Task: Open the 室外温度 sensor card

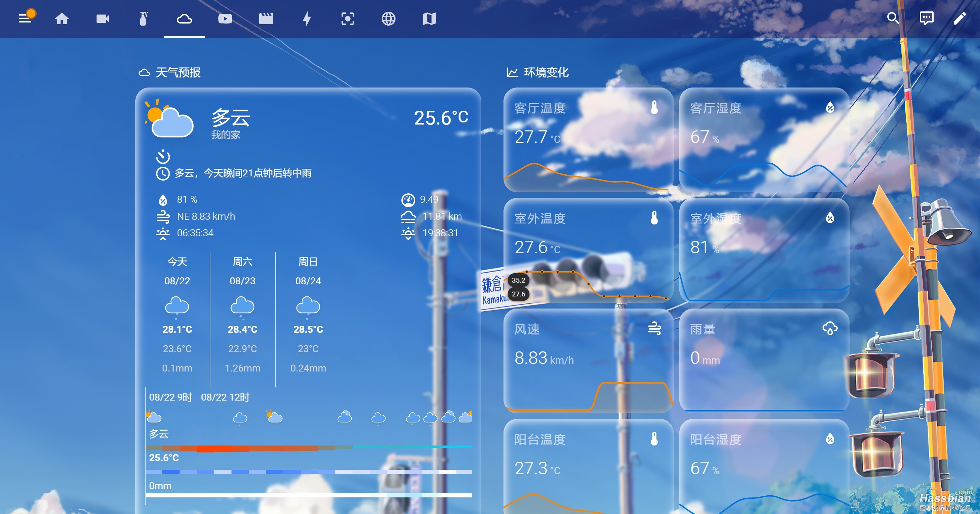Action: 588,250
